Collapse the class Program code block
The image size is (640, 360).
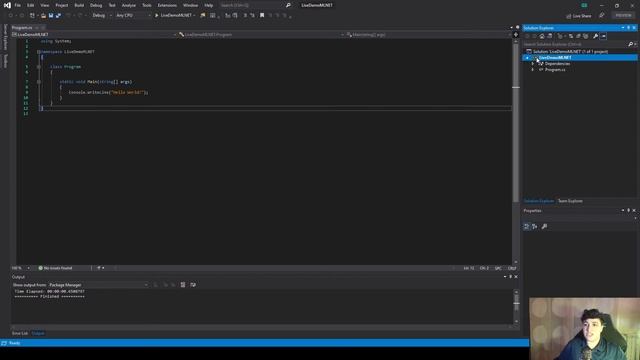[39, 67]
